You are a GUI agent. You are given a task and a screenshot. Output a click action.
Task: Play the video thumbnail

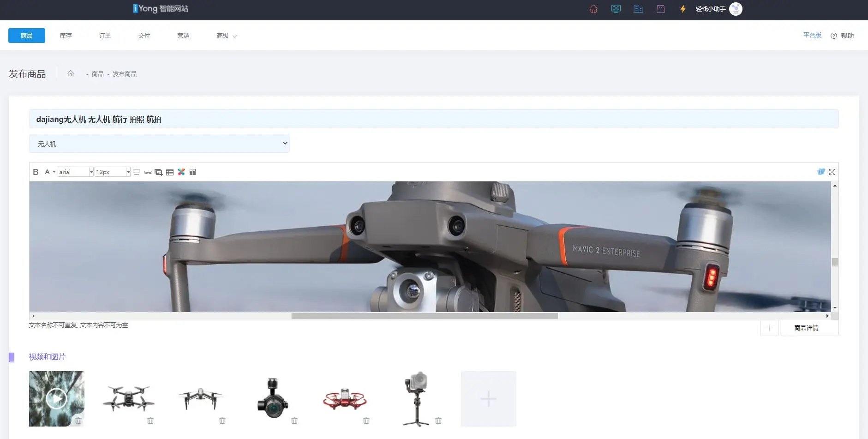[56, 398]
